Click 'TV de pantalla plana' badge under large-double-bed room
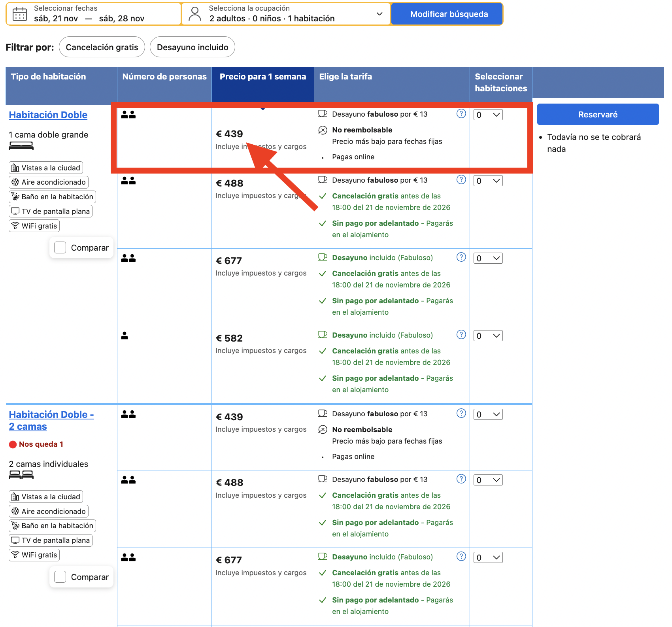 pos(51,211)
